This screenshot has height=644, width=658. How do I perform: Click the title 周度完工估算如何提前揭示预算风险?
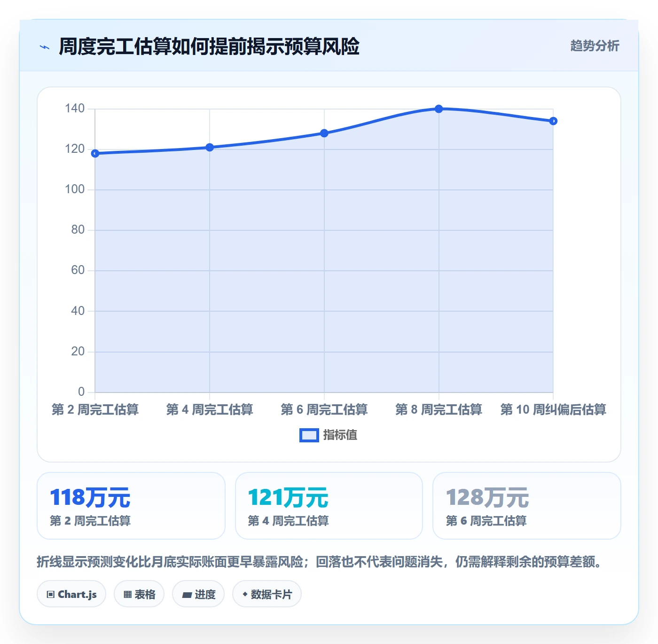209,47
